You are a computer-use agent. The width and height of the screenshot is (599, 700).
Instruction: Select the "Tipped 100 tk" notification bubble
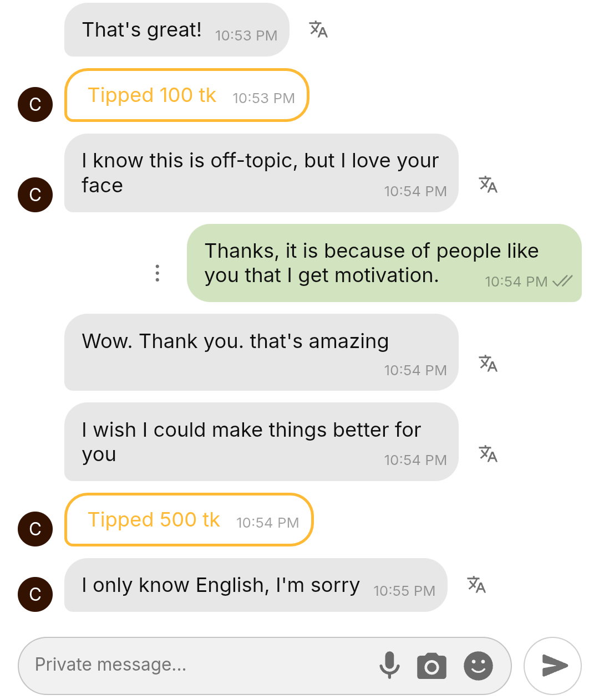(x=186, y=95)
